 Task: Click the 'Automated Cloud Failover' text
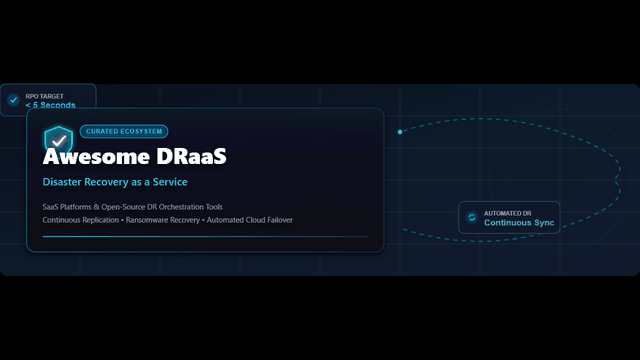click(250, 220)
